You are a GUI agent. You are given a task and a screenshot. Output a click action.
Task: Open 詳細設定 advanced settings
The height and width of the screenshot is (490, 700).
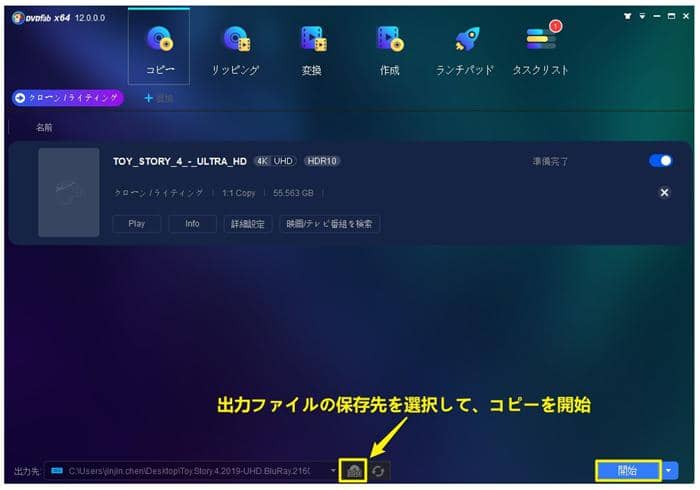[247, 224]
